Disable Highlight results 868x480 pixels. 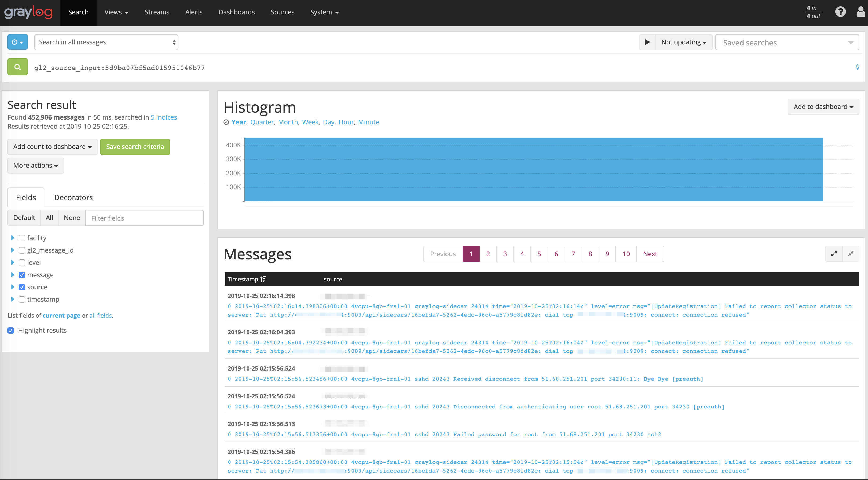point(11,331)
